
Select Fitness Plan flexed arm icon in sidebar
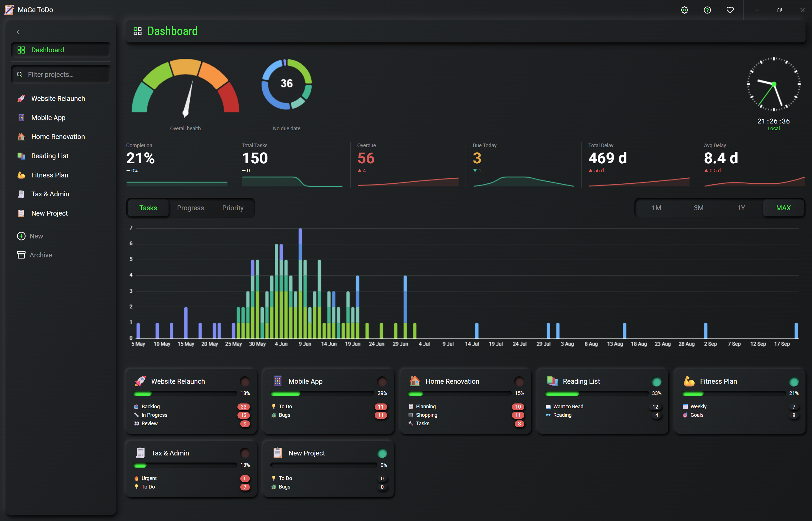coord(21,175)
